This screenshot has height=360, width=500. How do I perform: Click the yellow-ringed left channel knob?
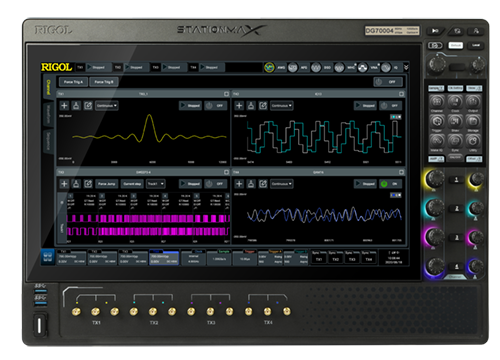(435, 179)
